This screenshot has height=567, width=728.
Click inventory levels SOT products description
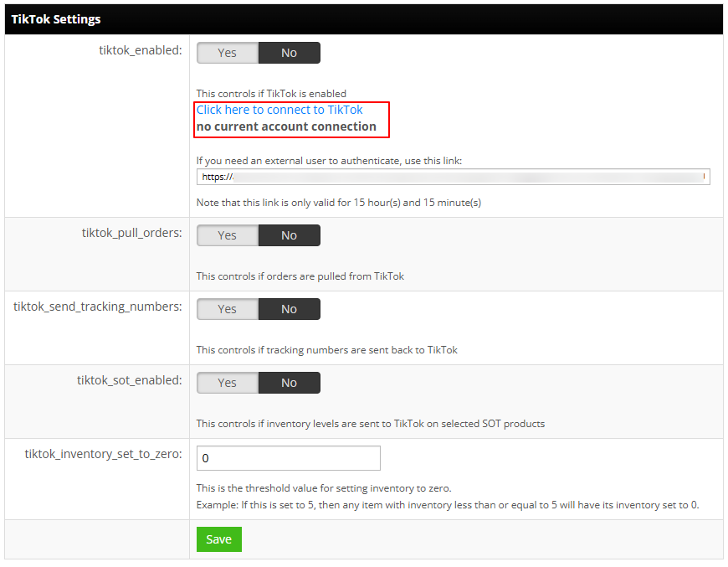(x=371, y=424)
